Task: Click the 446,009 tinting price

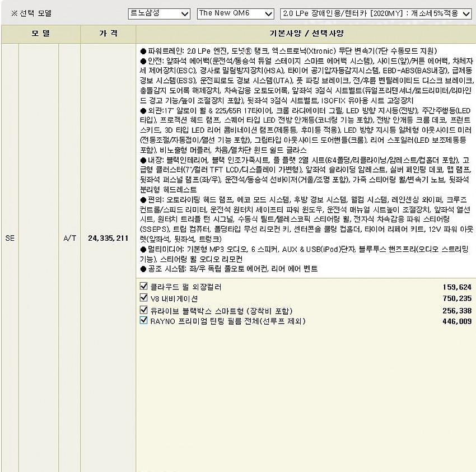Action: 456,321
